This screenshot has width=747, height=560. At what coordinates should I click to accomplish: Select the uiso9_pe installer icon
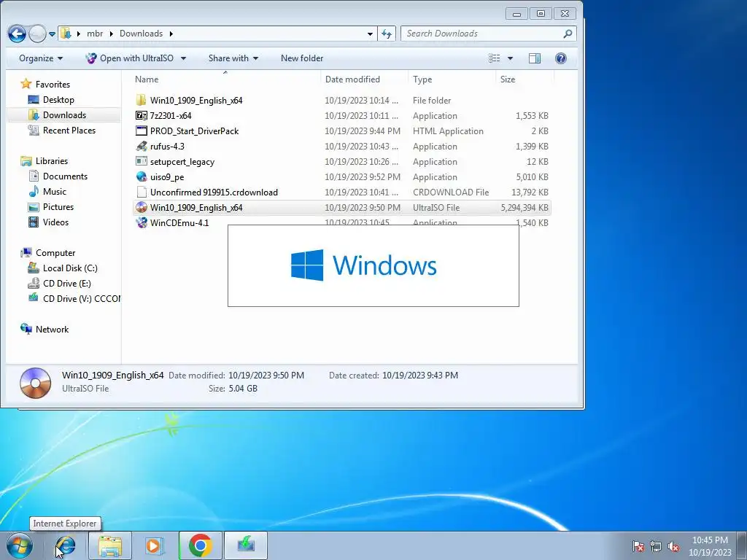pos(141,176)
